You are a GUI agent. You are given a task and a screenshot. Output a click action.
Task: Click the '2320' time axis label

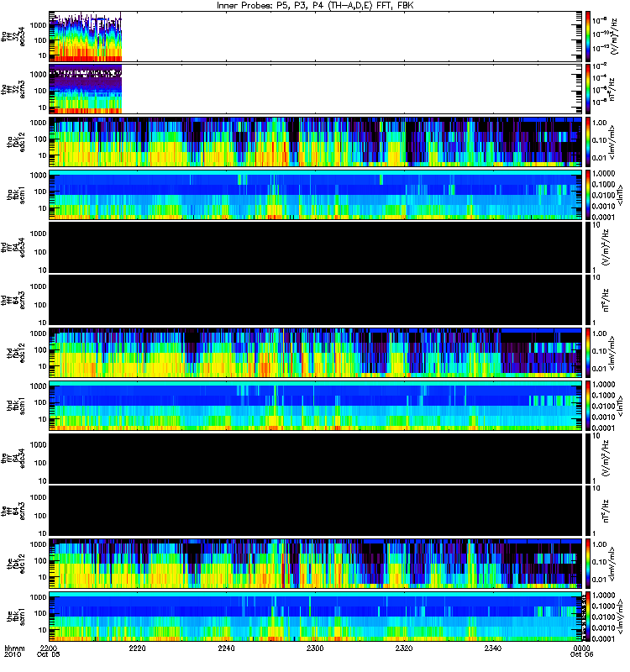pos(404,648)
